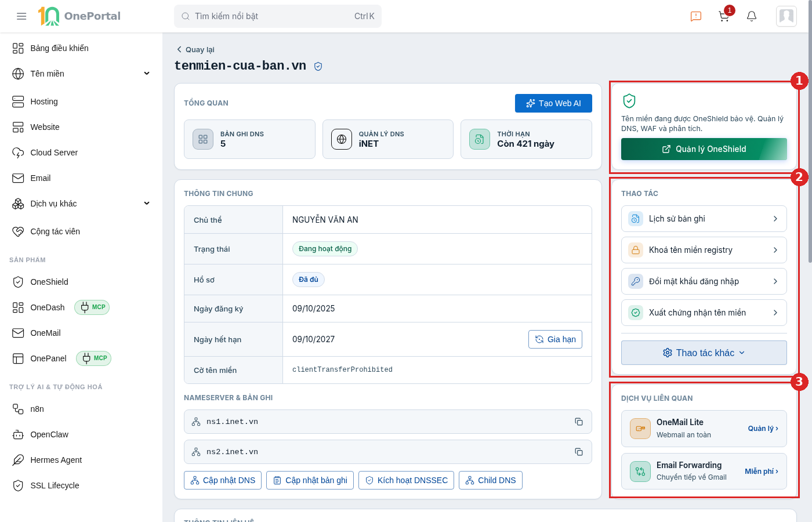This screenshot has width=812, height=522.
Task: Open Xuất chứng nhận tên miền action
Action: click(704, 313)
